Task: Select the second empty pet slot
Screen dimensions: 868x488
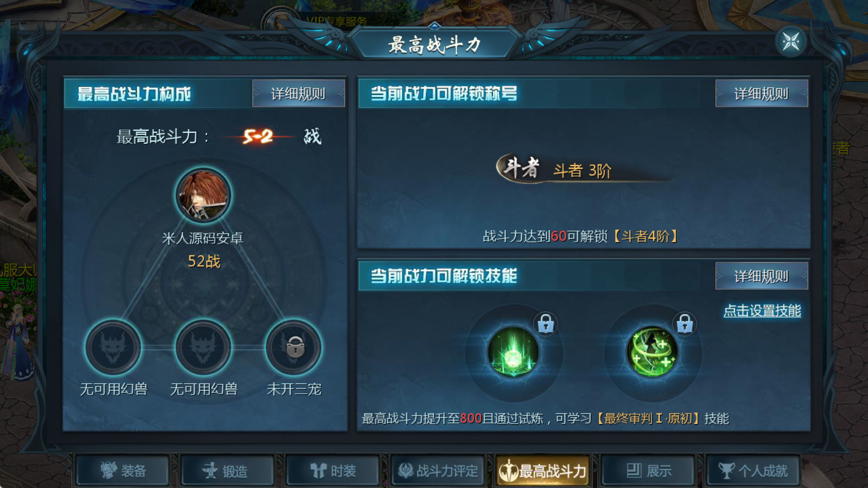Action: (203, 347)
